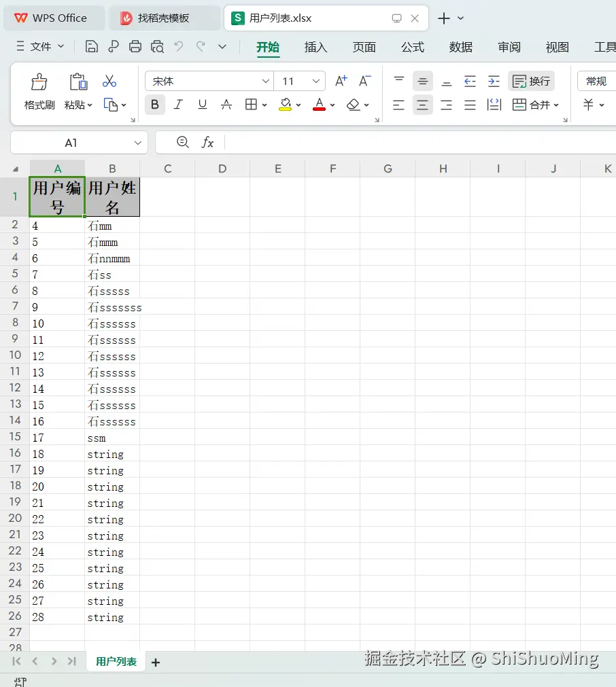Click Increase Indent icon
Image resolution: width=616 pixels, height=687 pixels.
tap(494, 81)
